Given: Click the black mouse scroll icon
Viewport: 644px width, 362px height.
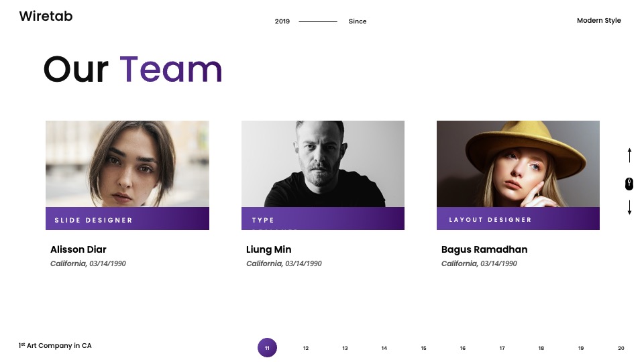Looking at the screenshot, I should point(629,184).
